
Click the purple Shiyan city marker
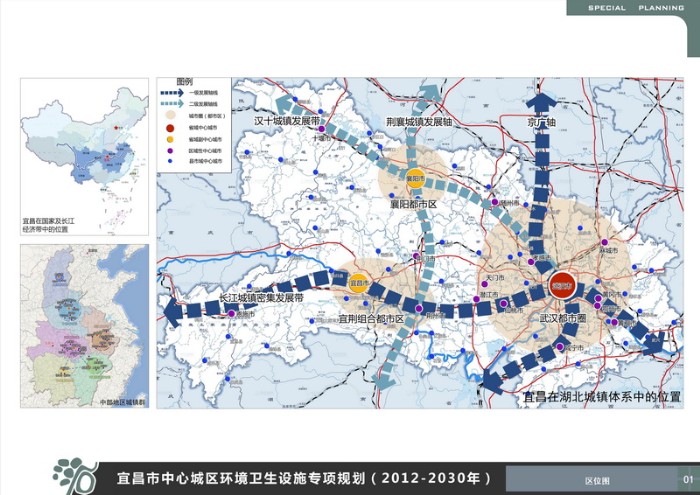coord(320,127)
